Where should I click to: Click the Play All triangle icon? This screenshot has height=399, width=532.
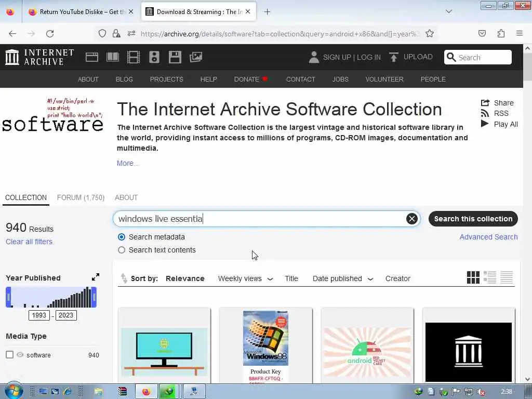(x=485, y=124)
